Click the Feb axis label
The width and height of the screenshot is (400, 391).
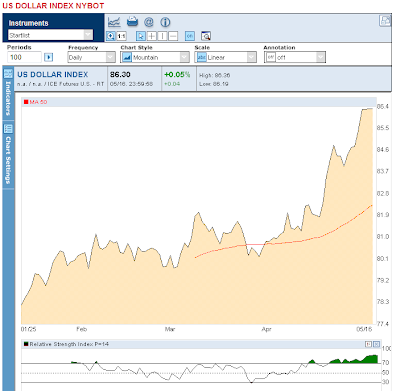click(82, 329)
